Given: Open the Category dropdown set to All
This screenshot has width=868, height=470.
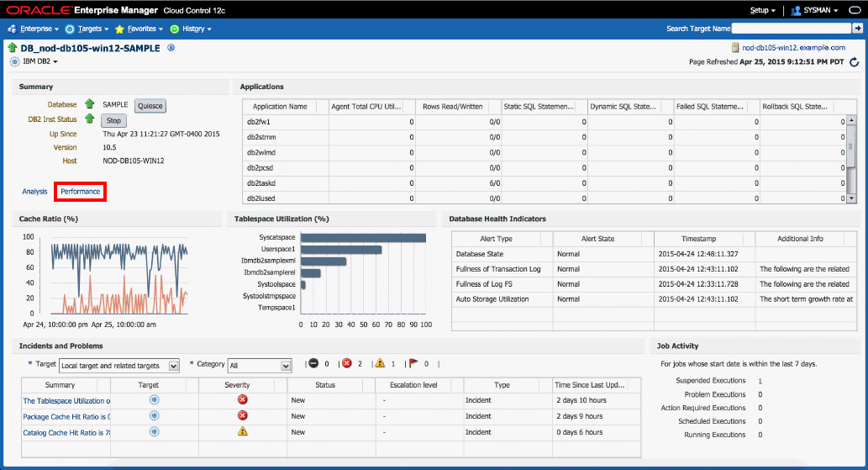Looking at the screenshot, I should click(x=260, y=366).
